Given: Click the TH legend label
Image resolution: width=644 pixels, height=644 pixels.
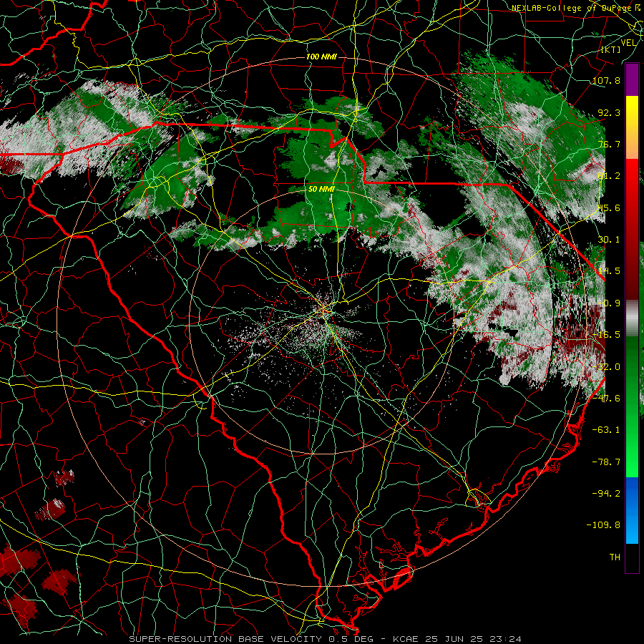Looking at the screenshot, I should coord(615,557).
